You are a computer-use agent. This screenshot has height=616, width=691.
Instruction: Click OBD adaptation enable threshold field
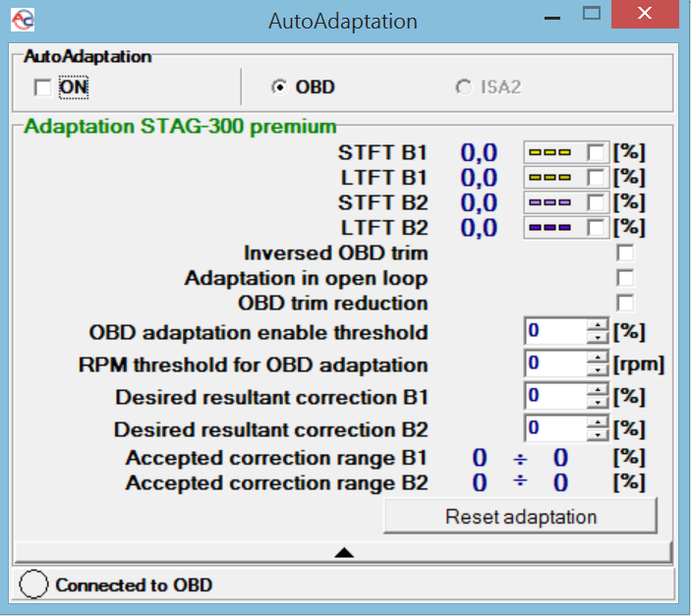(556, 331)
